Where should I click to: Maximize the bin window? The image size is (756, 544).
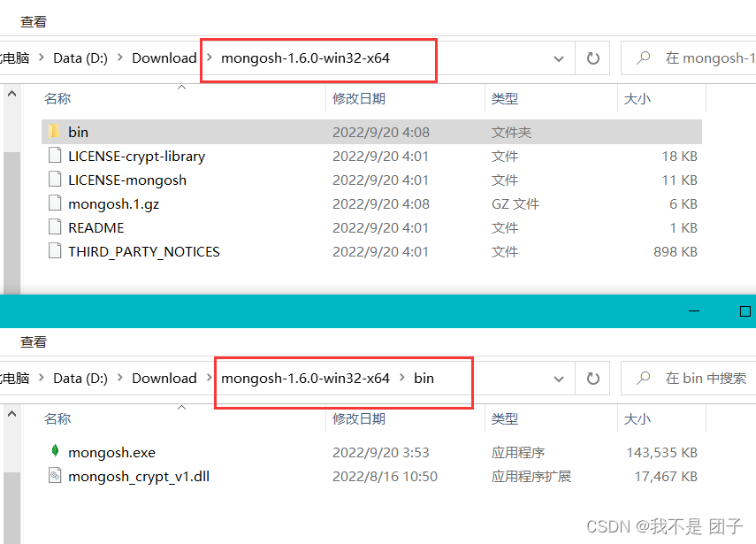(745, 311)
